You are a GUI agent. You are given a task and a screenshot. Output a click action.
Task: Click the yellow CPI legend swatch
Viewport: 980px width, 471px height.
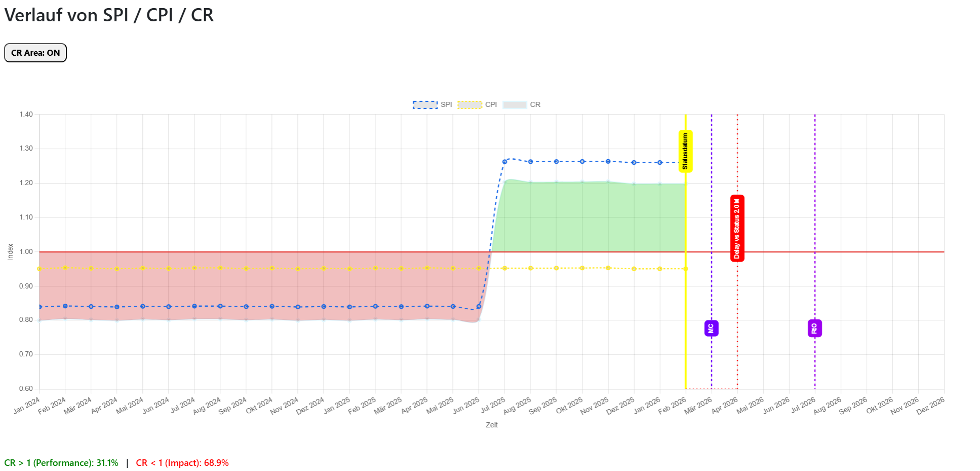469,104
